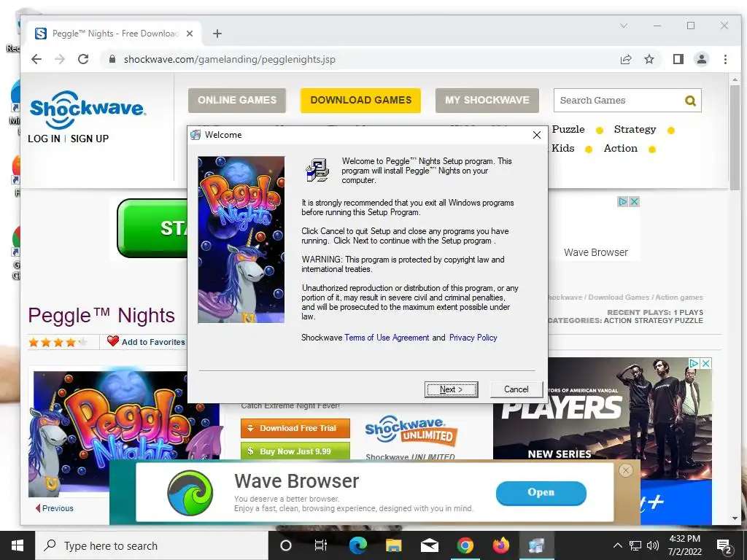Open File Explorer from taskbar

393,545
